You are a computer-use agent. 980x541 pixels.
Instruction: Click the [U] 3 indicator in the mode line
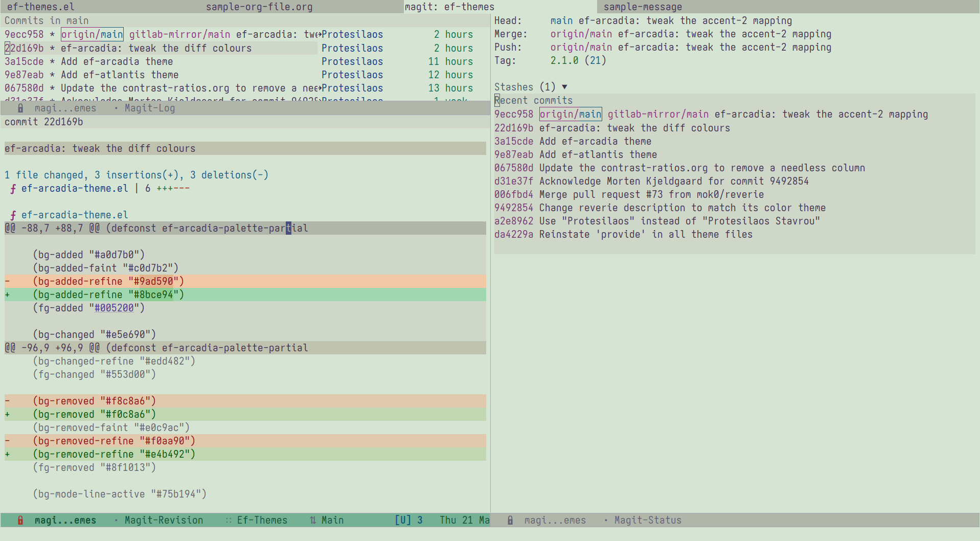tap(408, 520)
